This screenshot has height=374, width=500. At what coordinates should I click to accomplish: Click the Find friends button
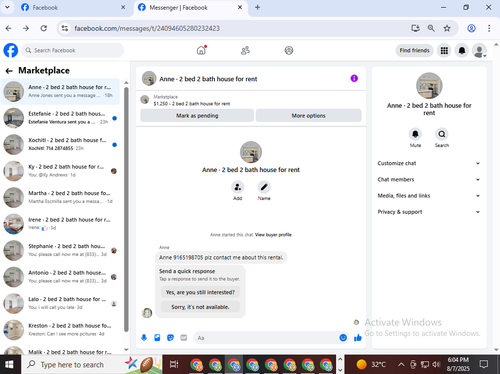point(414,50)
